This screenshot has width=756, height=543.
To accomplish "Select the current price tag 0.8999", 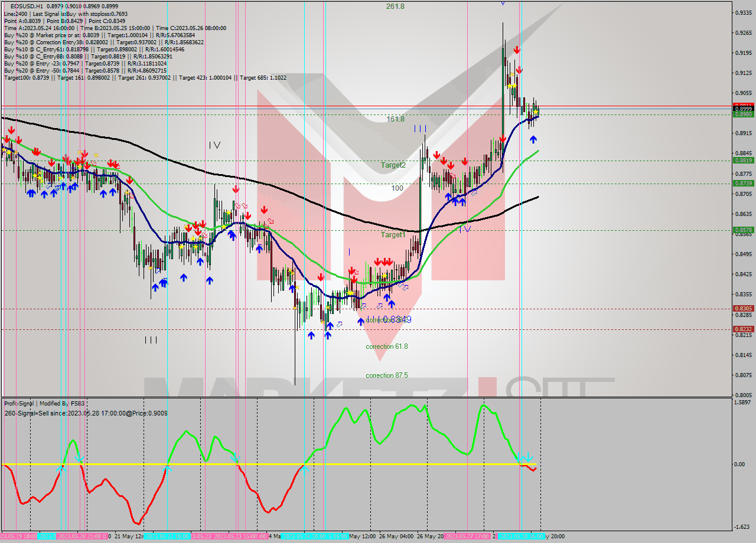I will 743,109.
